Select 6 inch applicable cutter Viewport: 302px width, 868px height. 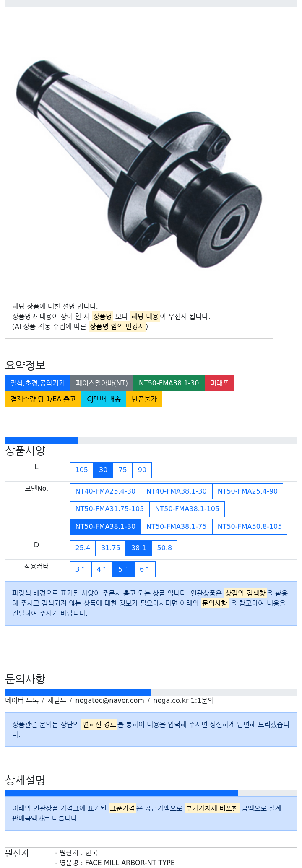pyautogui.click(x=145, y=569)
